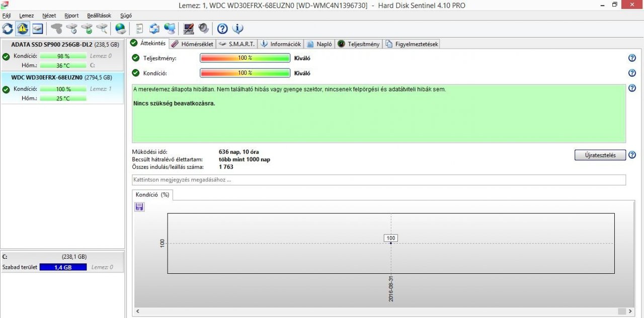Click the 1 763 start/stop count value

click(226, 167)
